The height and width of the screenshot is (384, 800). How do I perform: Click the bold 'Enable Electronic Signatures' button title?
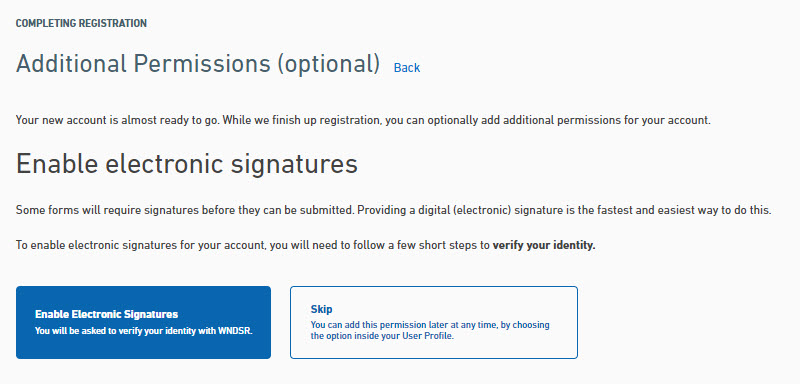pos(106,314)
